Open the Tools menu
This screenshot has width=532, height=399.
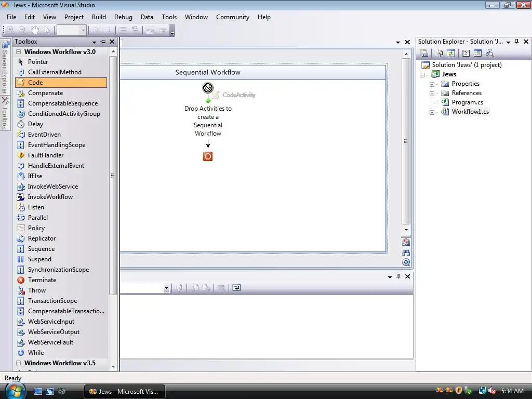point(169,17)
